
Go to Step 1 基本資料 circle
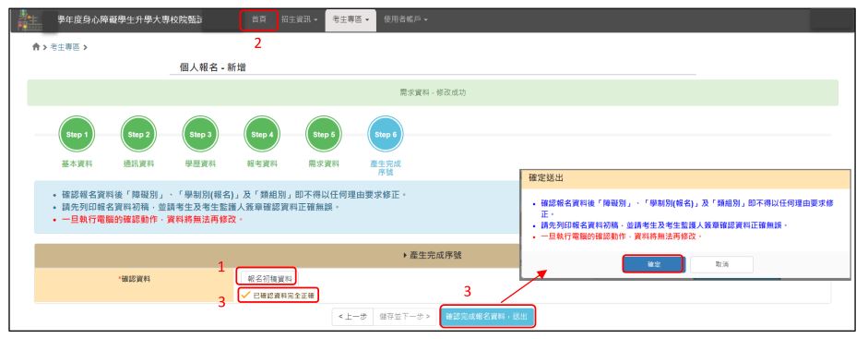pyautogui.click(x=77, y=134)
